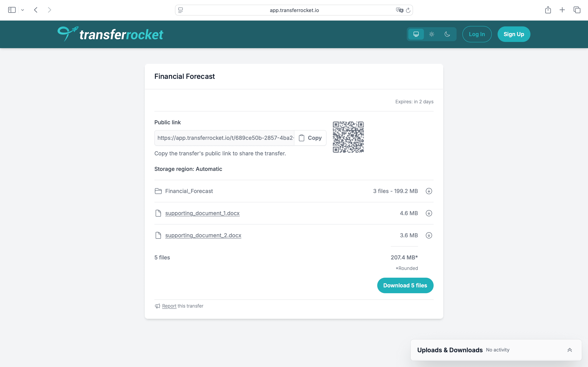
Task: Download supporting_document_1.docx via its download icon
Action: click(x=429, y=213)
